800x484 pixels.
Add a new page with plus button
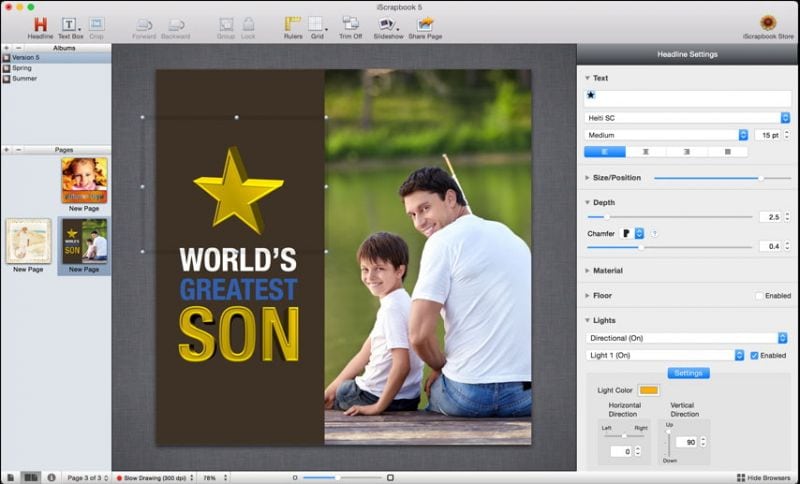coord(7,150)
